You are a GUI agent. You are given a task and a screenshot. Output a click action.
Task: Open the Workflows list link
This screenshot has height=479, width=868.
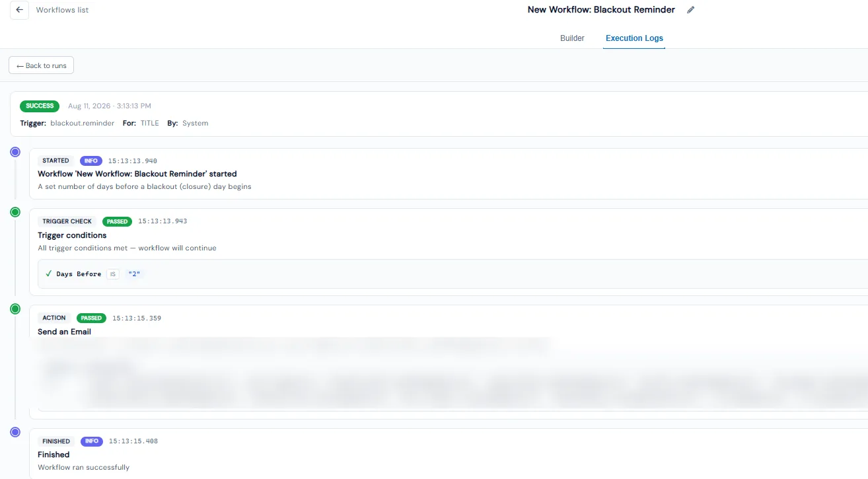tap(62, 10)
